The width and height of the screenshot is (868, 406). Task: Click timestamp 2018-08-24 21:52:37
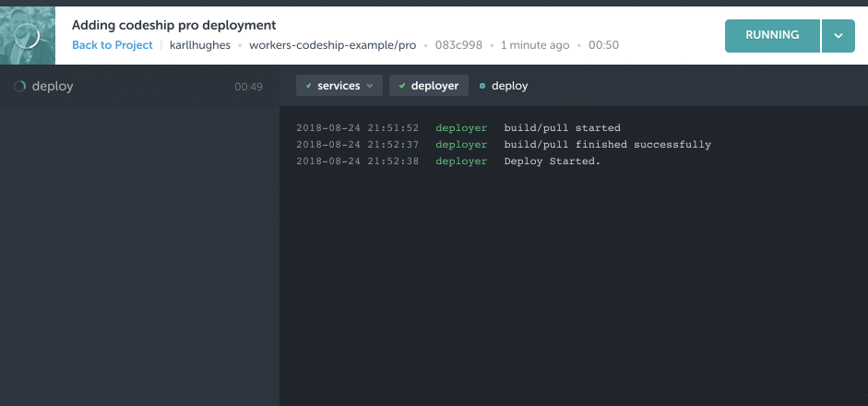(358, 145)
